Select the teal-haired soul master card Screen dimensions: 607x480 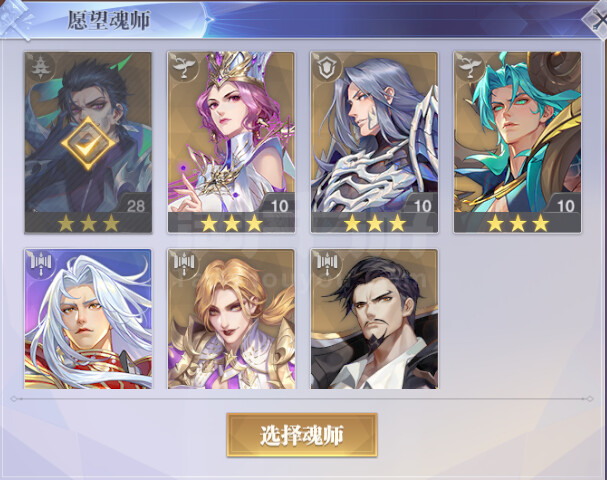(x=518, y=142)
